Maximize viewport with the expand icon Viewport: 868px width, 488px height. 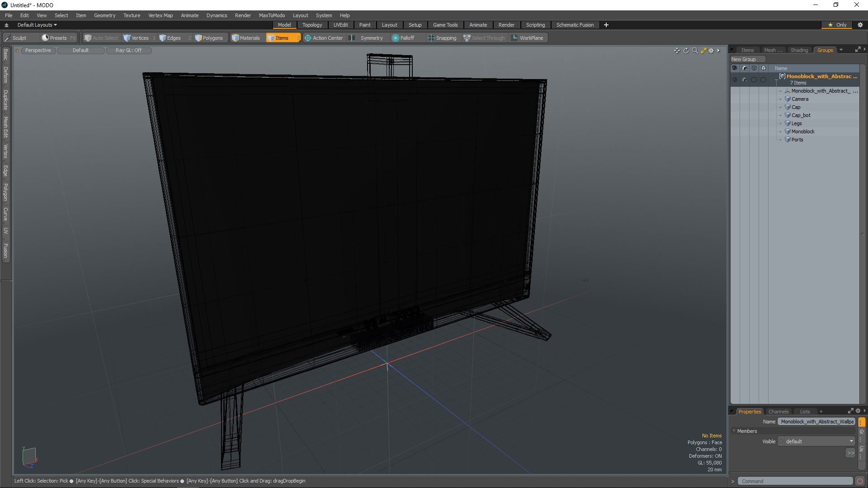703,51
